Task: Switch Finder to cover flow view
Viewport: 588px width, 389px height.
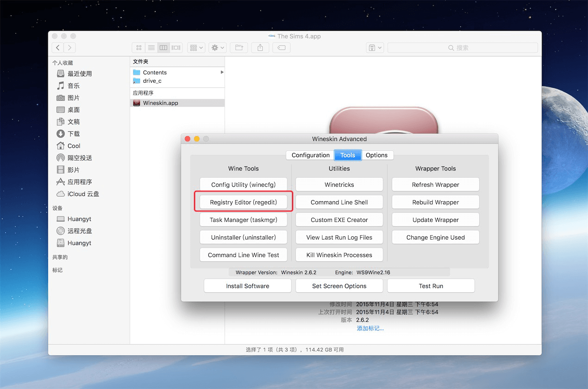Action: point(176,48)
